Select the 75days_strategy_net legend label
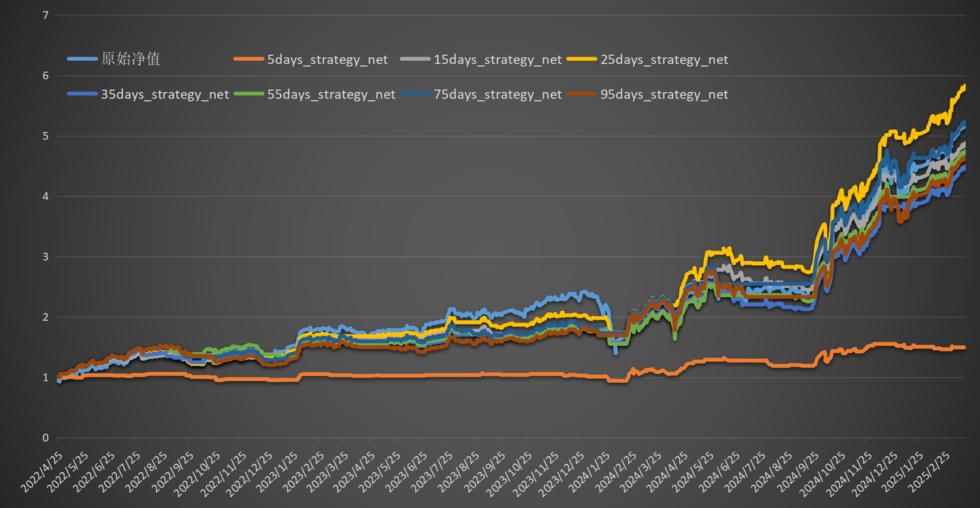The height and width of the screenshot is (508, 980). (497, 95)
